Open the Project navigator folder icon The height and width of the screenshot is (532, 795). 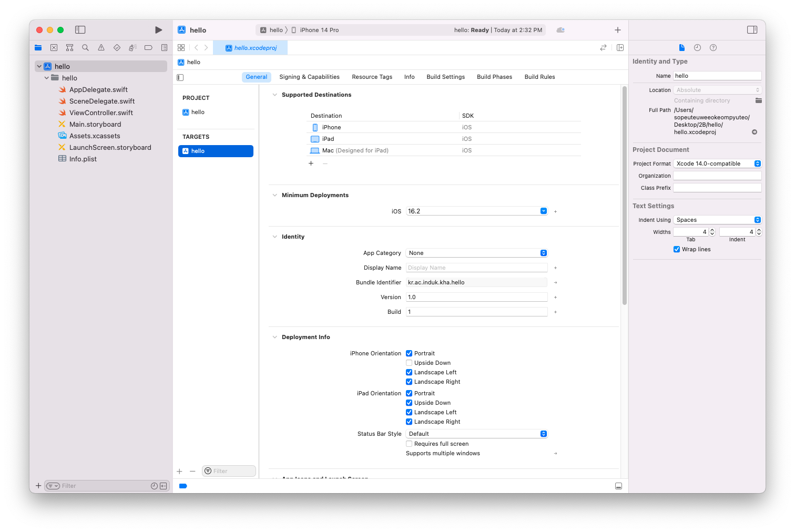tap(38, 48)
